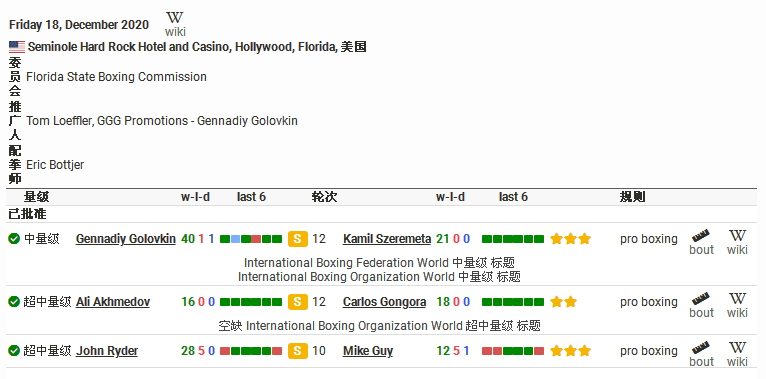
Task: Click yellow S badge in John Ryder row
Action: click(x=298, y=351)
